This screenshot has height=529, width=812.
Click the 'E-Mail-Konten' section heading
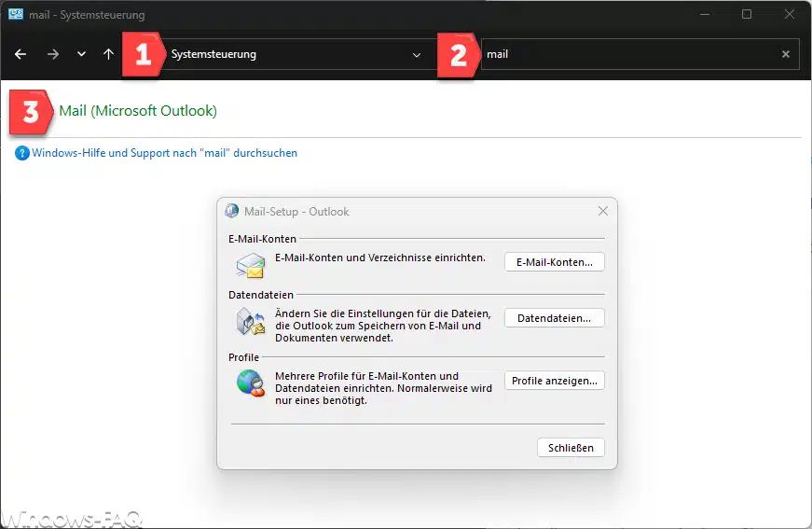pyautogui.click(x=262, y=239)
